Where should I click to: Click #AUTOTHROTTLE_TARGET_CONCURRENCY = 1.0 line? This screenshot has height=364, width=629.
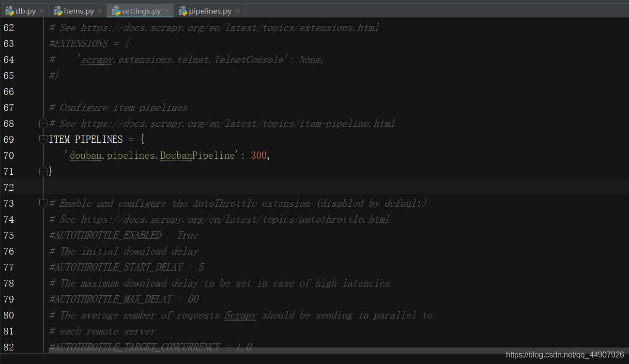151,347
